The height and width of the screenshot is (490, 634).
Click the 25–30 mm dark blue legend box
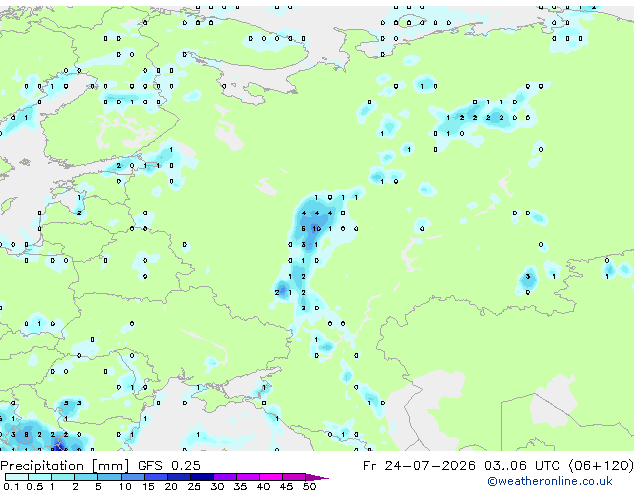201,477
